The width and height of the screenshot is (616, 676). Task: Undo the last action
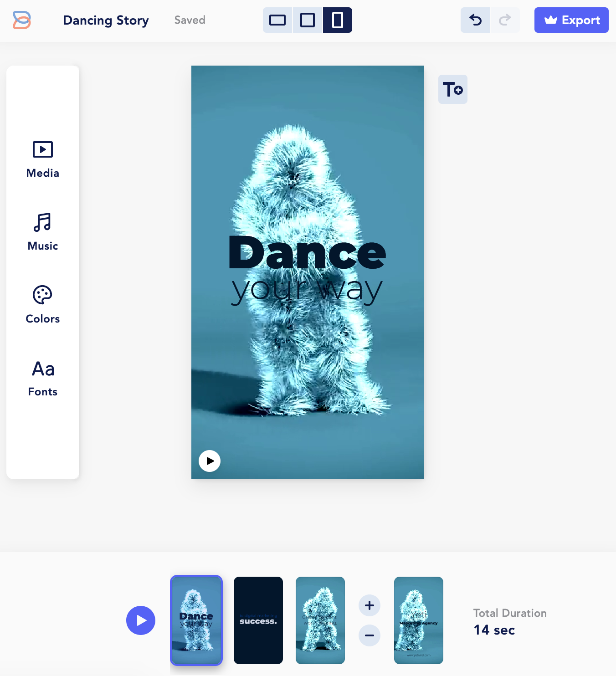(475, 20)
